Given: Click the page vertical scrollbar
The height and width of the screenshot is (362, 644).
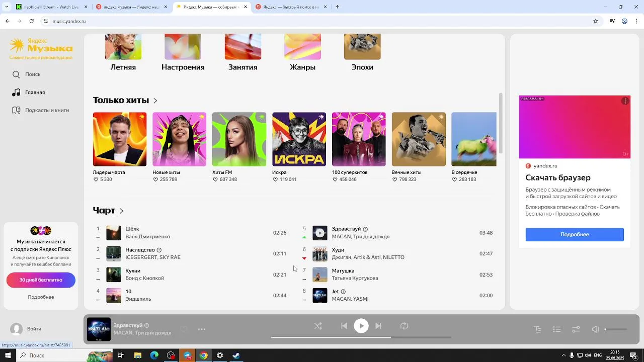Looking at the screenshot, I should [501, 123].
